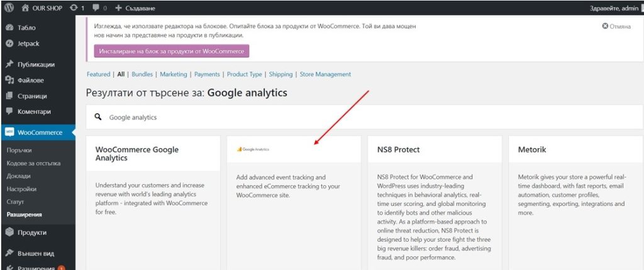The height and width of the screenshot is (270, 644).
Task: Click the brush icon for Външен вид
Action: click(10, 253)
